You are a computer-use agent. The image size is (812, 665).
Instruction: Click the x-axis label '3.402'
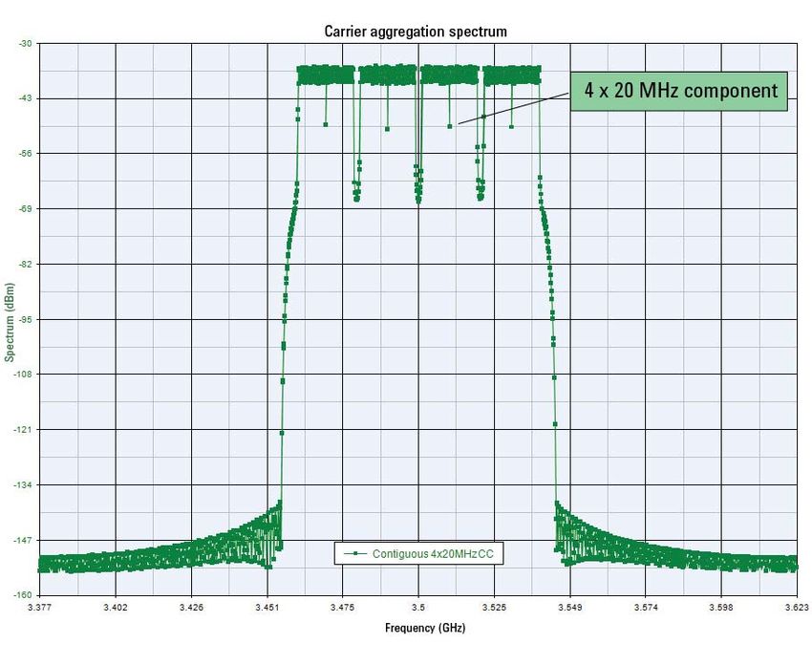click(x=116, y=608)
